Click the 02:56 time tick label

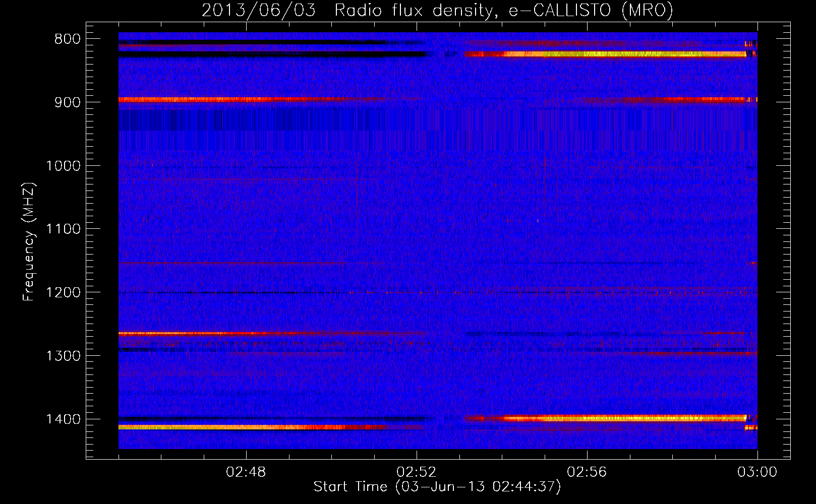[x=587, y=472]
